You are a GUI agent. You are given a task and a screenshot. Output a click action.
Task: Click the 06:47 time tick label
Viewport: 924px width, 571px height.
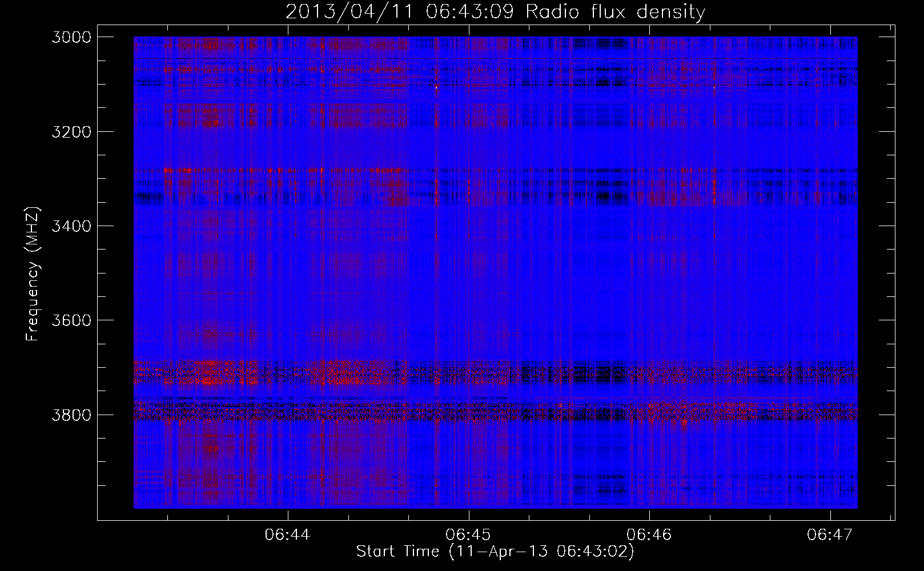pyautogui.click(x=829, y=534)
